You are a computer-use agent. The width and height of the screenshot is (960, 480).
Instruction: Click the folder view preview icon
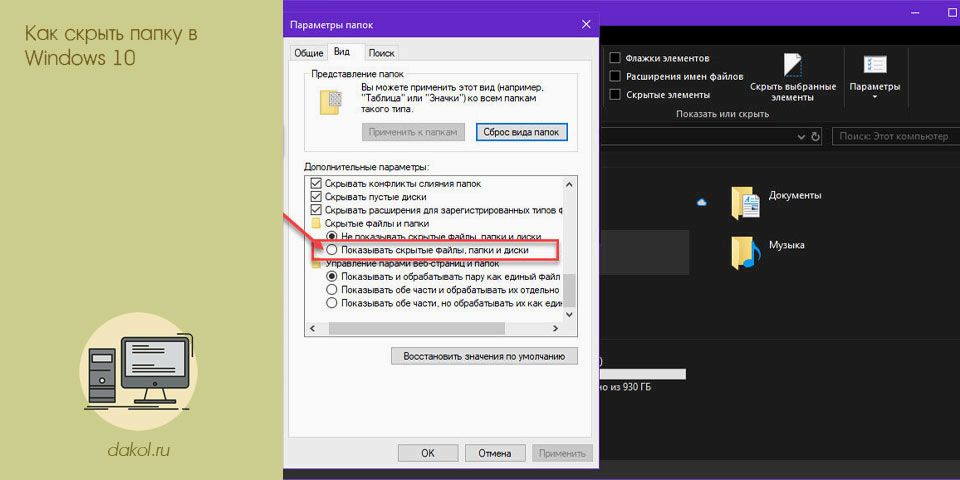pos(331,102)
